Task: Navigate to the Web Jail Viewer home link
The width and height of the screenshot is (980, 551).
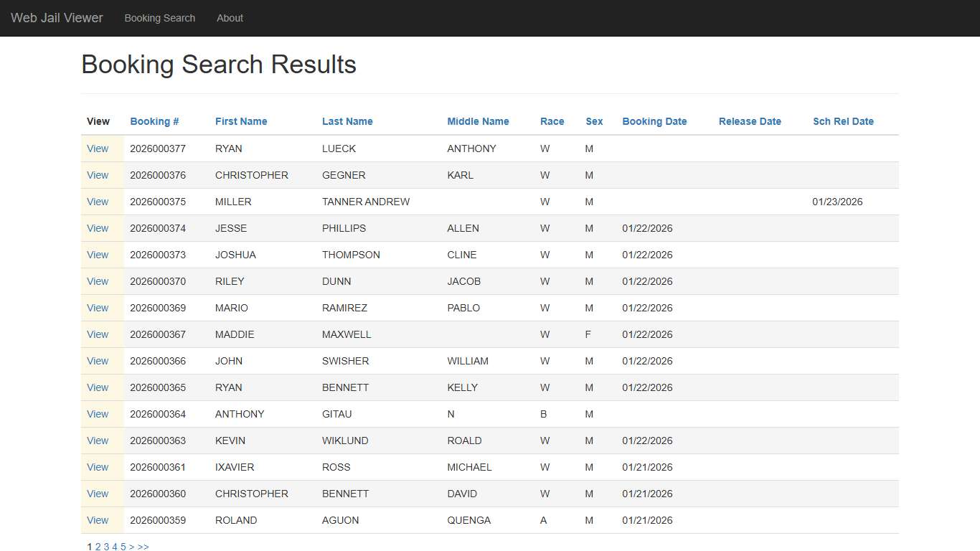Action: 57,18
